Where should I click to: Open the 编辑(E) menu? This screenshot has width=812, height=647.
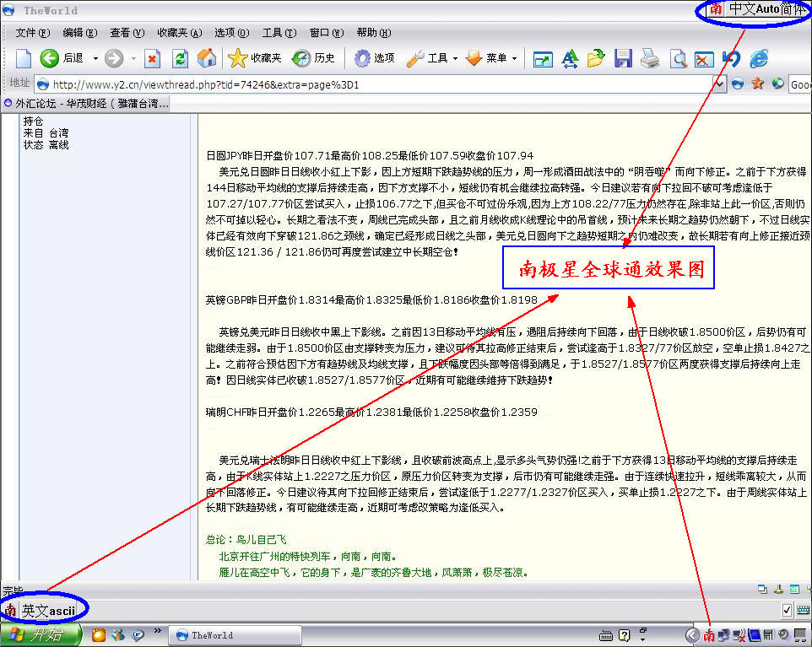point(79,33)
